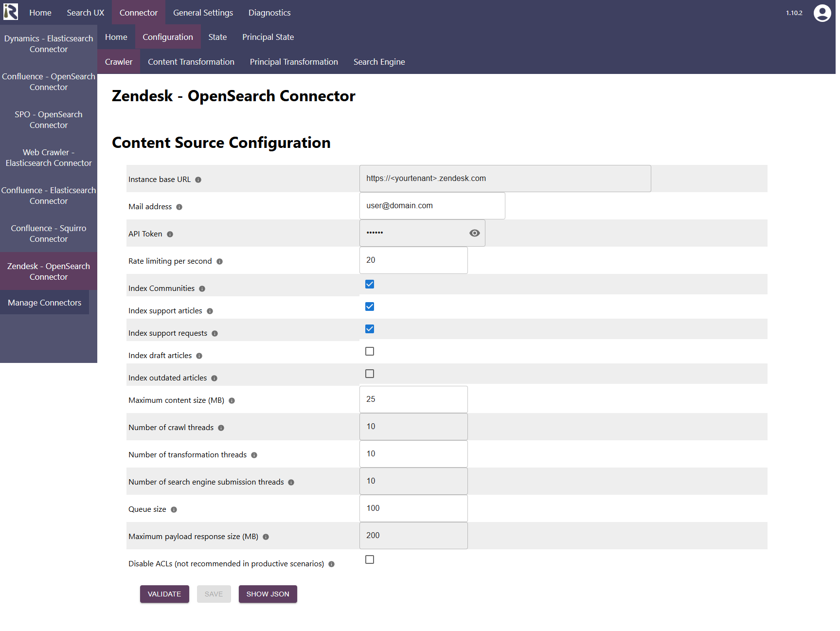The image size is (840, 631).
Task: Click info icon beside Mail address
Action: coord(179,207)
